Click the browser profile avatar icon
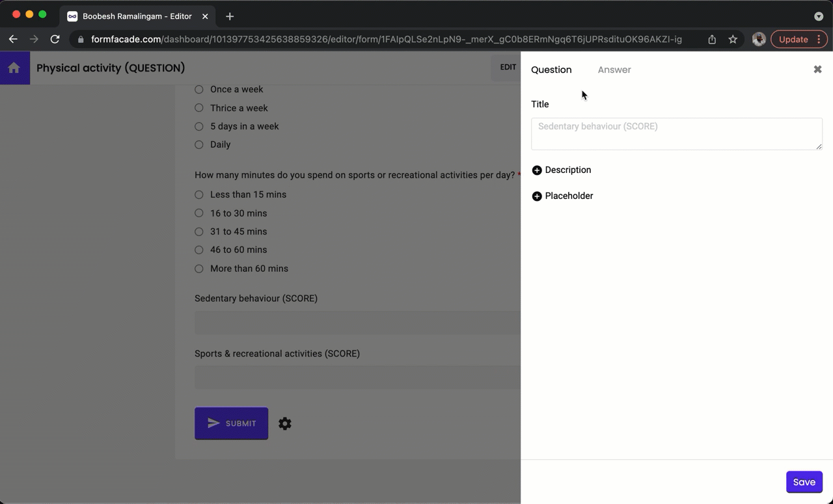 tap(759, 39)
